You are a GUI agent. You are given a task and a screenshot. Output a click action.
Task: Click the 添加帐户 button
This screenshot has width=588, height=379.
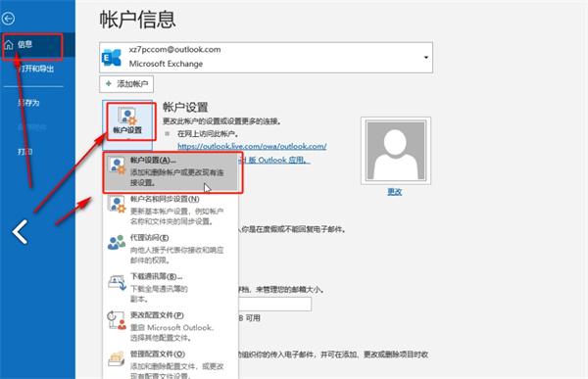click(126, 83)
